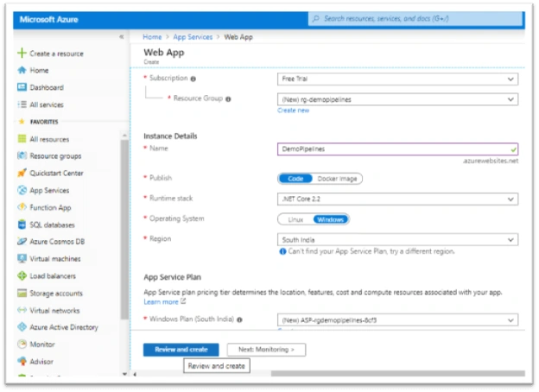Click the Virtual machines monitor icon
The image size is (539, 392).
[x=22, y=258]
